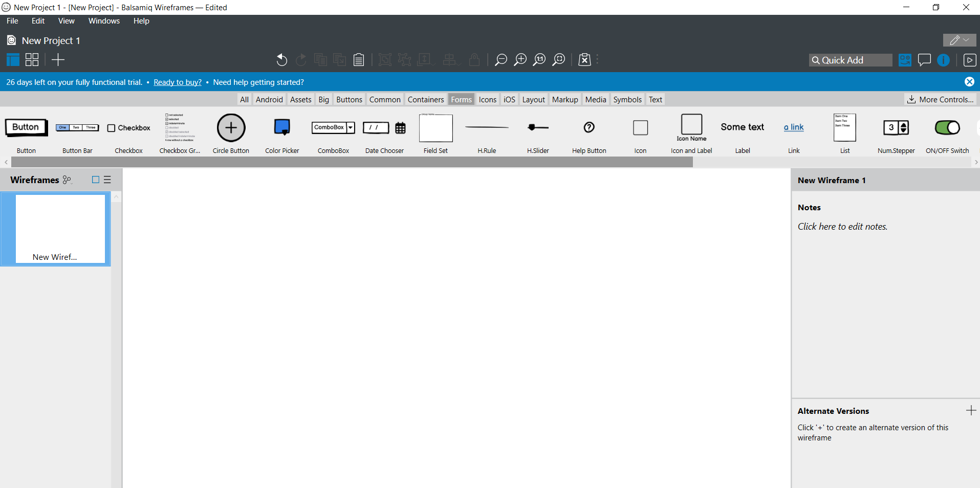Open the toolbar overflow three-dot menu
This screenshot has width=980, height=488.
[598, 60]
